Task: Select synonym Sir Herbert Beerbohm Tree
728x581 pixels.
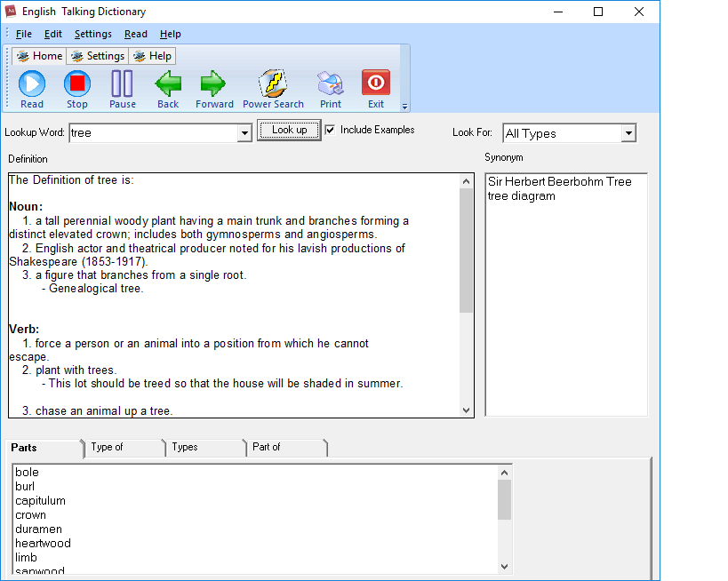Action: 559,181
